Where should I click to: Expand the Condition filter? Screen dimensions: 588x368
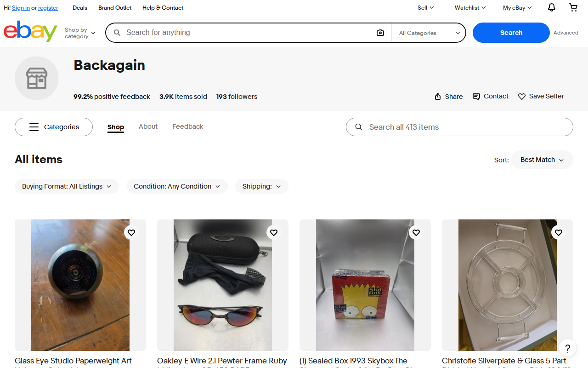177,186
